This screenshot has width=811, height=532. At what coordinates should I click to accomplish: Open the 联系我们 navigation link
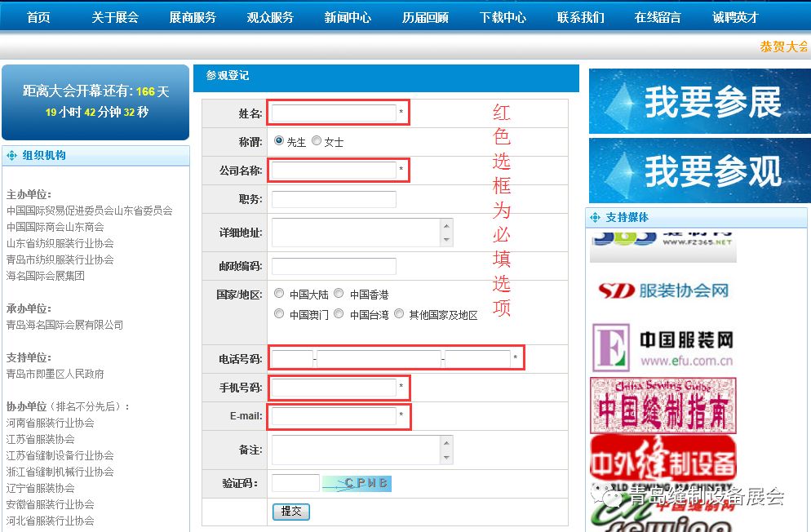point(580,17)
